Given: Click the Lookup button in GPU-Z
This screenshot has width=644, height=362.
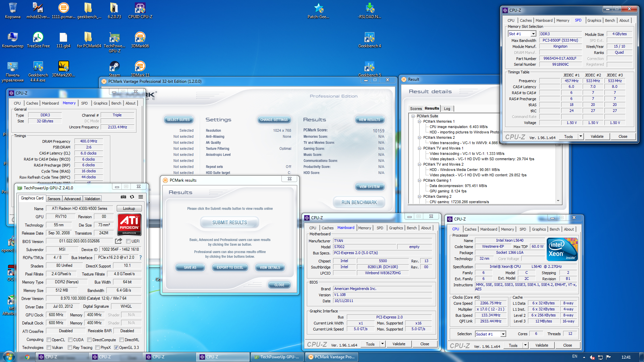Looking at the screenshot, I should pyautogui.click(x=129, y=208).
